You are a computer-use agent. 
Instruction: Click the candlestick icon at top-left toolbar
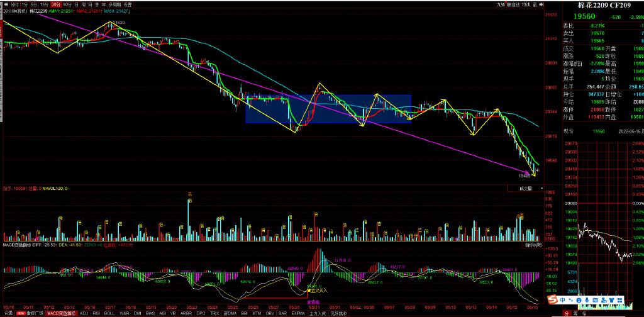pyautogui.click(x=6, y=4)
